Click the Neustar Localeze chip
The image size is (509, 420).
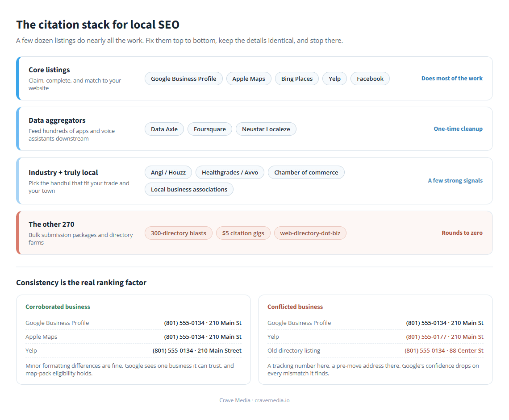point(266,129)
